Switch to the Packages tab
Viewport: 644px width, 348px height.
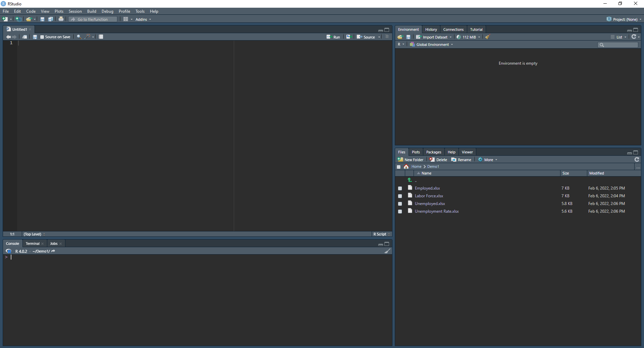coord(434,152)
